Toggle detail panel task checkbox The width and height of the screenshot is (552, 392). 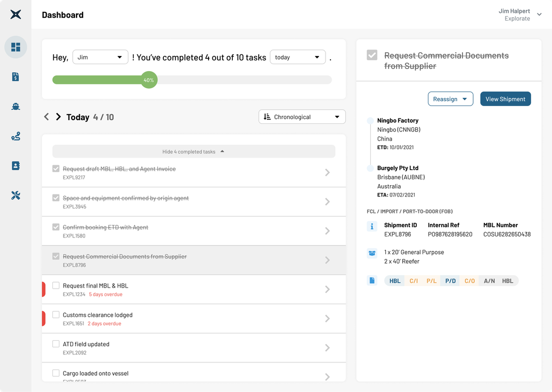[x=372, y=55]
